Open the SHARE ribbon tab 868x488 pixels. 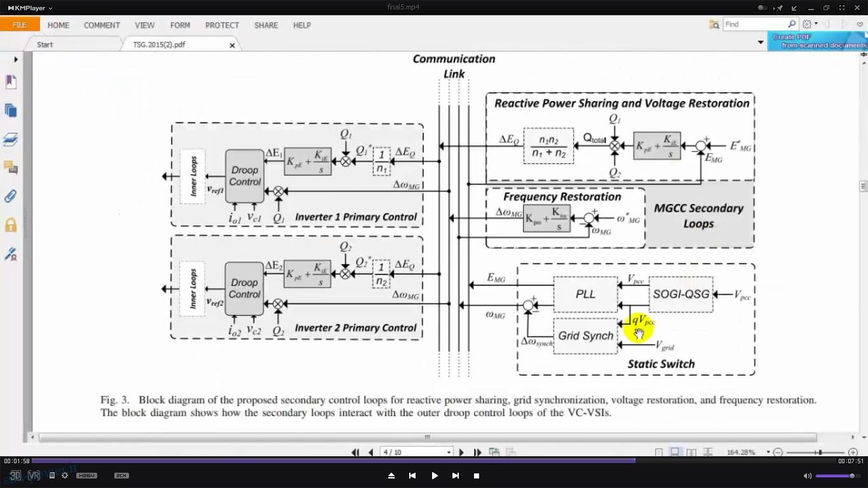pyautogui.click(x=266, y=25)
